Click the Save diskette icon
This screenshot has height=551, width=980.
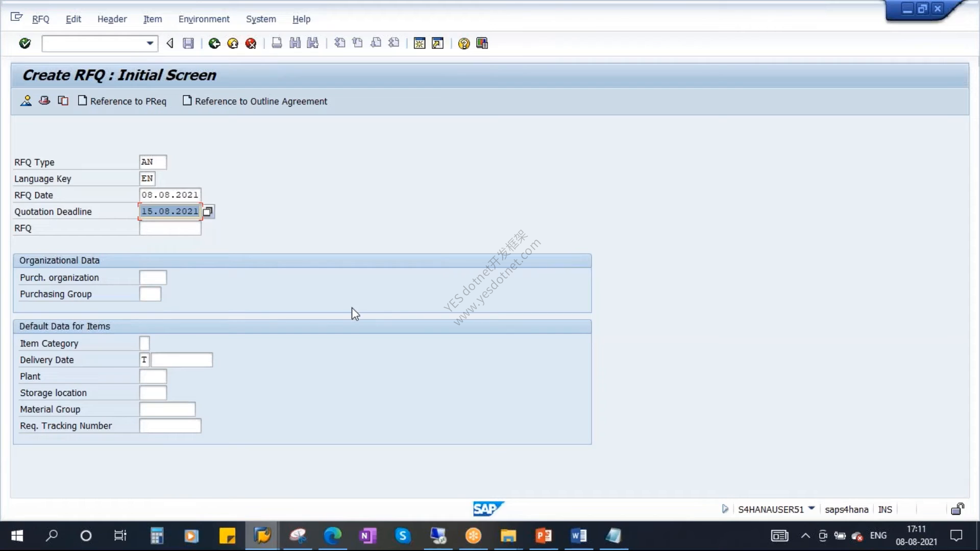click(x=188, y=43)
